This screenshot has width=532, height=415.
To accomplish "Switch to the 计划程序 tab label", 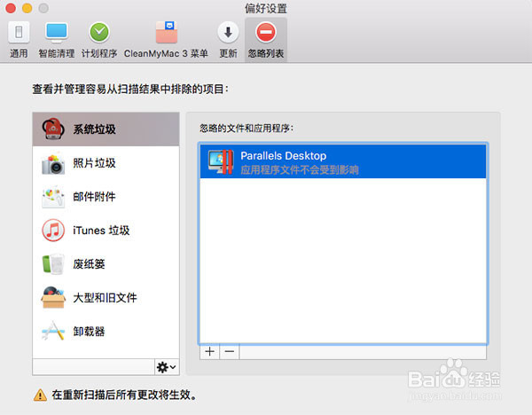I will pyautogui.click(x=99, y=53).
